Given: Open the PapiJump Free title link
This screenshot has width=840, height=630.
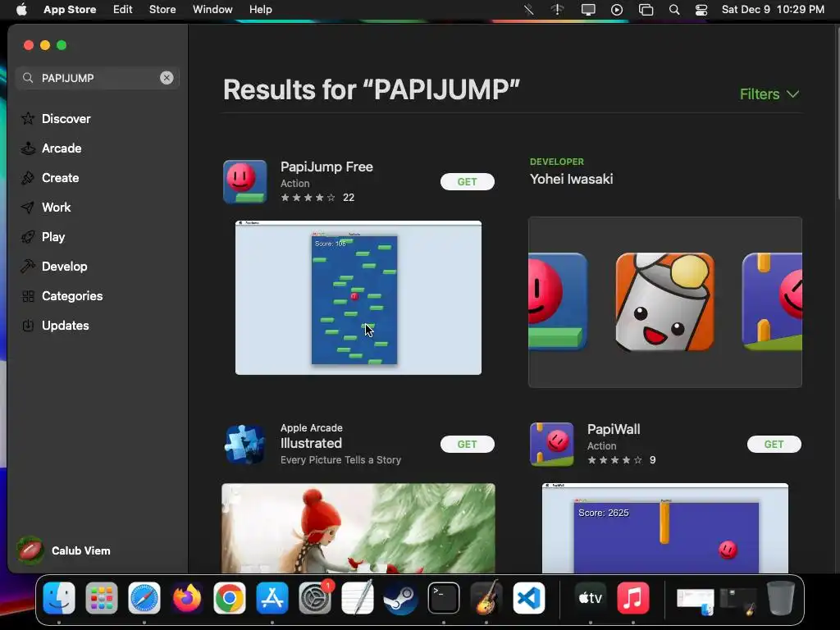Looking at the screenshot, I should [326, 167].
